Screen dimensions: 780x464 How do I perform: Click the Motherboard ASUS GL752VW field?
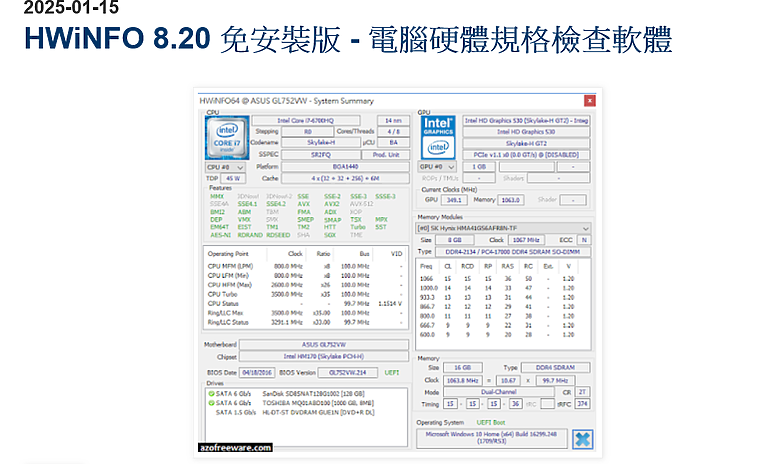pos(324,345)
